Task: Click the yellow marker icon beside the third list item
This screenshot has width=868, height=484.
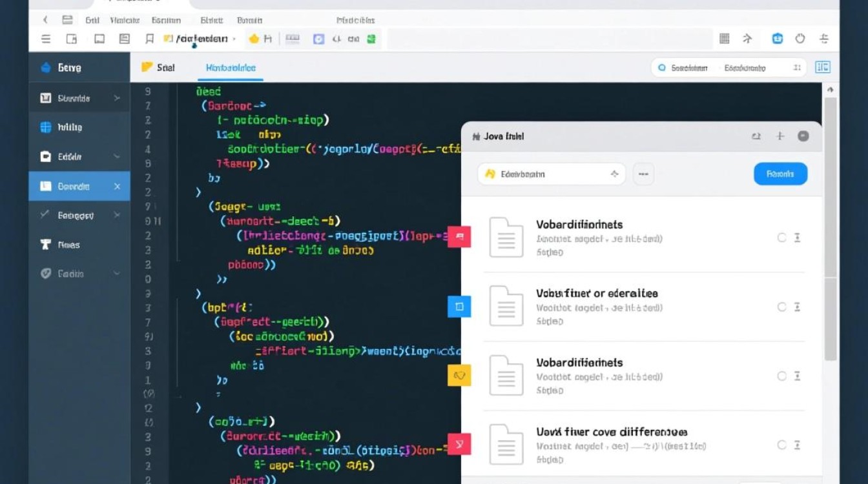Action: [x=459, y=375]
